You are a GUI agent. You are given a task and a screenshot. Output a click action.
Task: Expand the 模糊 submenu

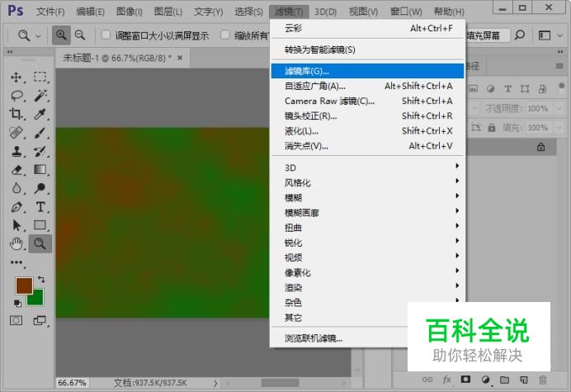pos(368,197)
